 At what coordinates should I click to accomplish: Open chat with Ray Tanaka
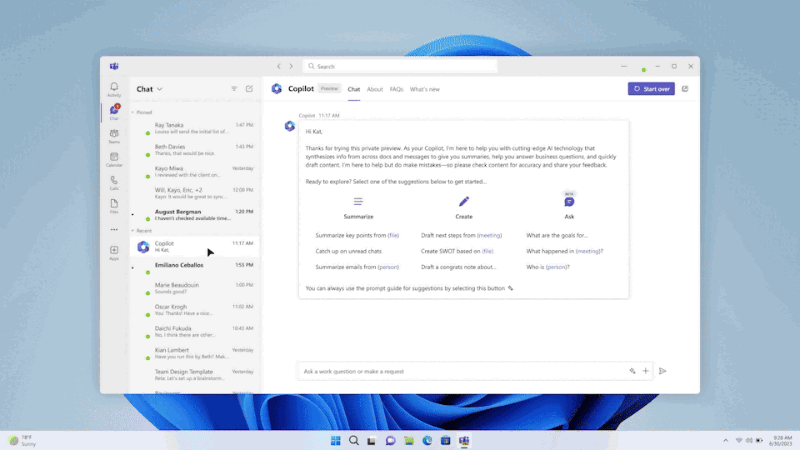[x=195, y=128]
